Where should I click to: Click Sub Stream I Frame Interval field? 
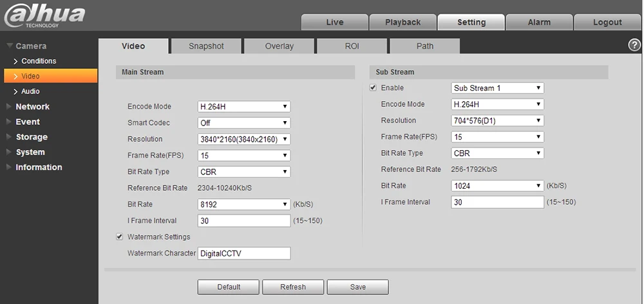(x=497, y=202)
